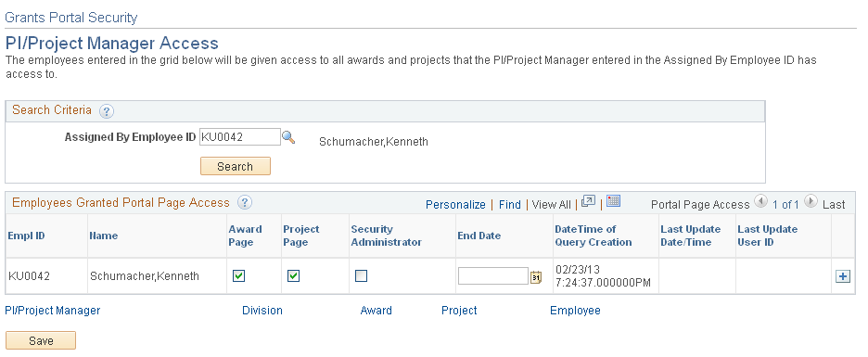Add a new row with plus button
The image size is (868, 357).
click(x=843, y=276)
